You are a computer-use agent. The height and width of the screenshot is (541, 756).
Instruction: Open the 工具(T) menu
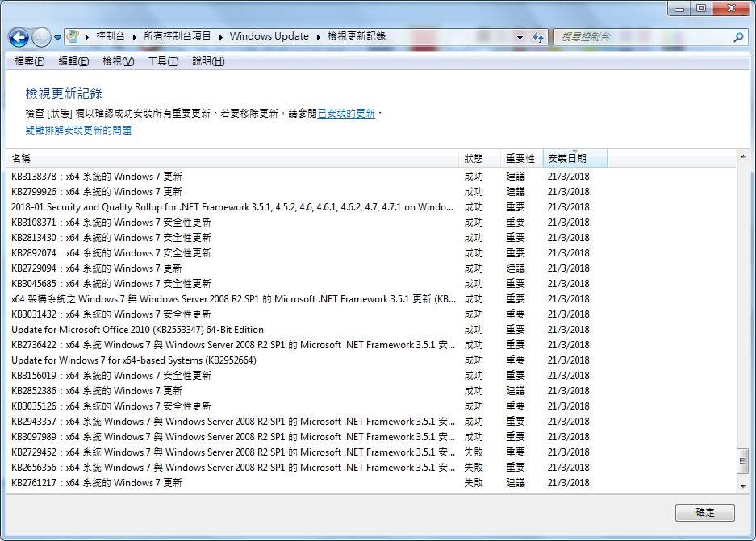tap(163, 61)
